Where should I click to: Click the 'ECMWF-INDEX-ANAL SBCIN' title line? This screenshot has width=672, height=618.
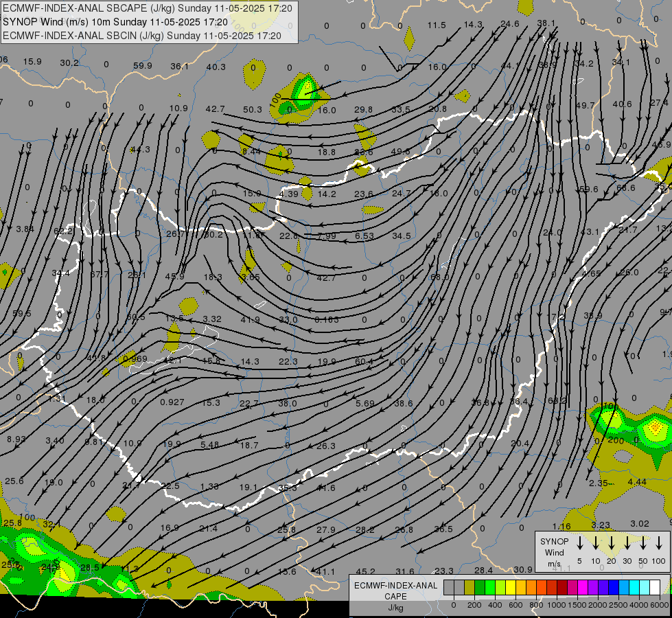[x=142, y=36]
